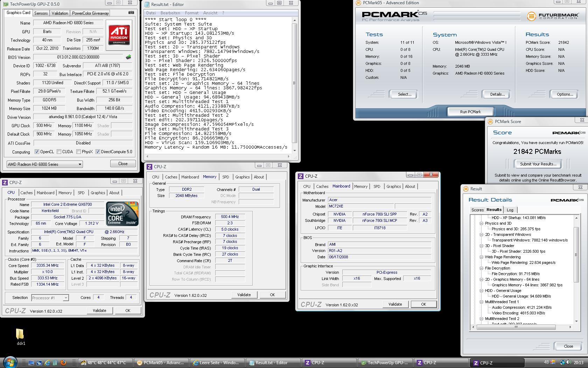The image size is (588, 368).
Task: Open the Bearbeiten menu in Editor
Action: (170, 13)
